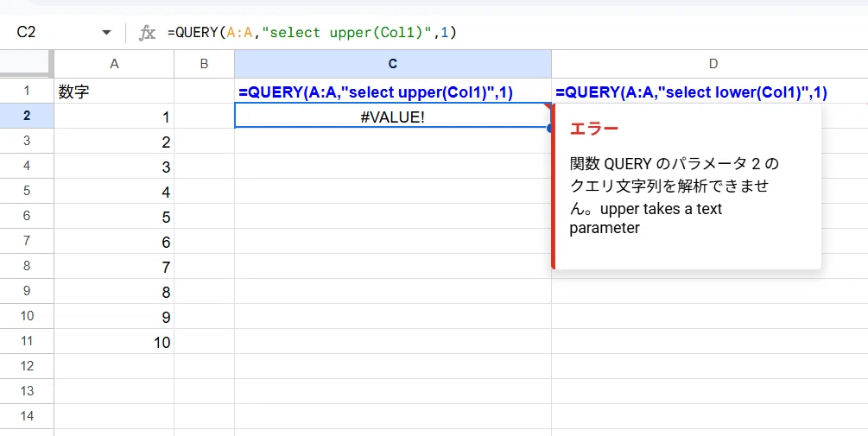Click the #VALUE! error cell C2
This screenshot has width=868, height=436.
tap(392, 116)
